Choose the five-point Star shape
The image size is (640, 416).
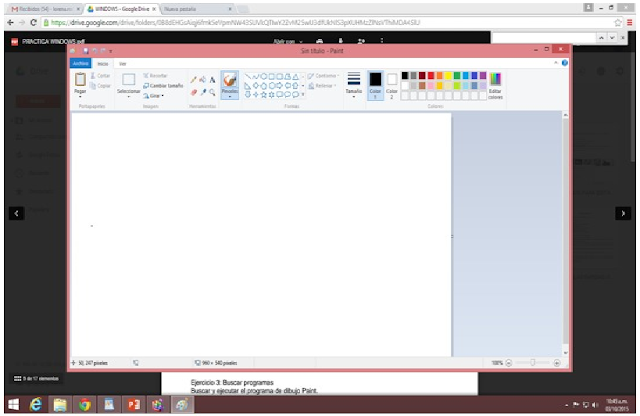point(264,95)
